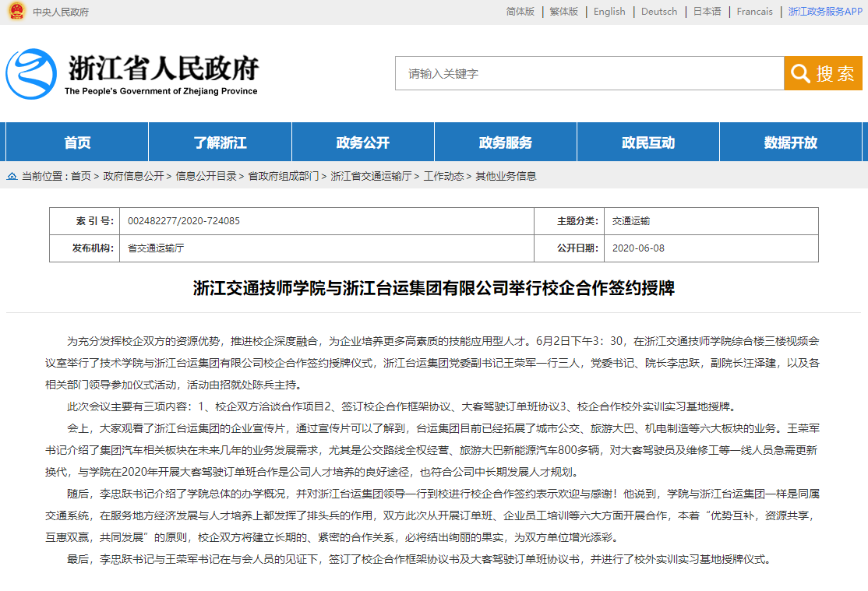This screenshot has width=868, height=591.
Task: Click the paragraph starting 随后，李忠跃书记介绍了
Action: point(432,515)
